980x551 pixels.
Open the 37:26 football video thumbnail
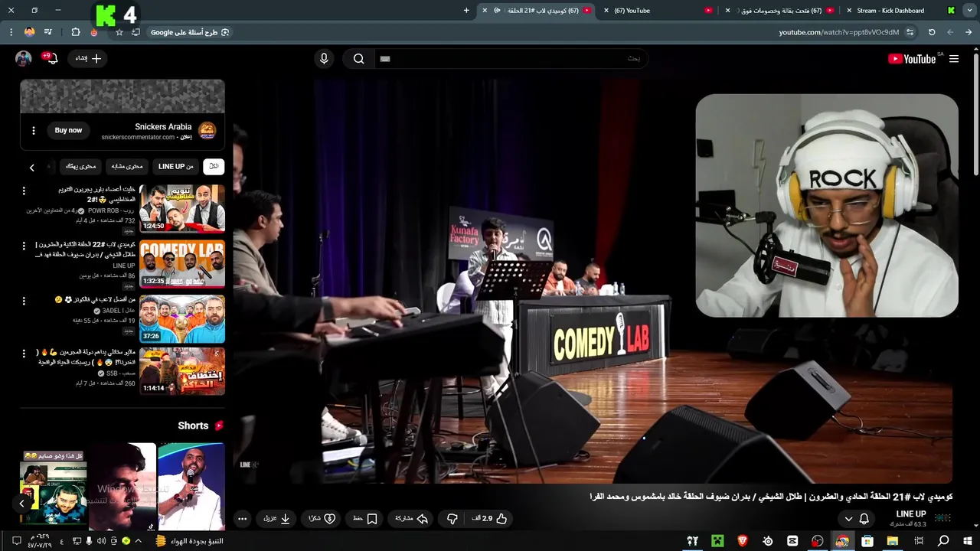[x=182, y=319]
